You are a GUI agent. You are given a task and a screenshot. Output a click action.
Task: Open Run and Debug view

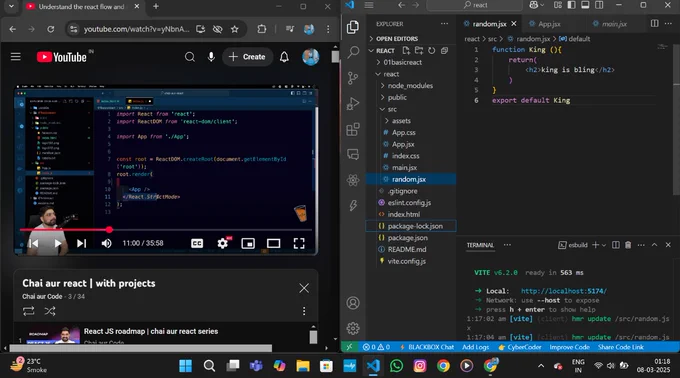click(x=353, y=104)
